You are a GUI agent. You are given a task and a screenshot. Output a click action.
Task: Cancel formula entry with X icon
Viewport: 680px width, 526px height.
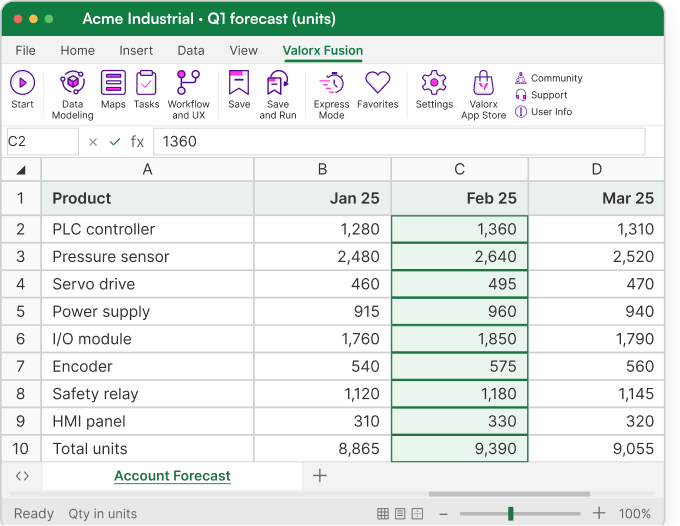(x=93, y=142)
